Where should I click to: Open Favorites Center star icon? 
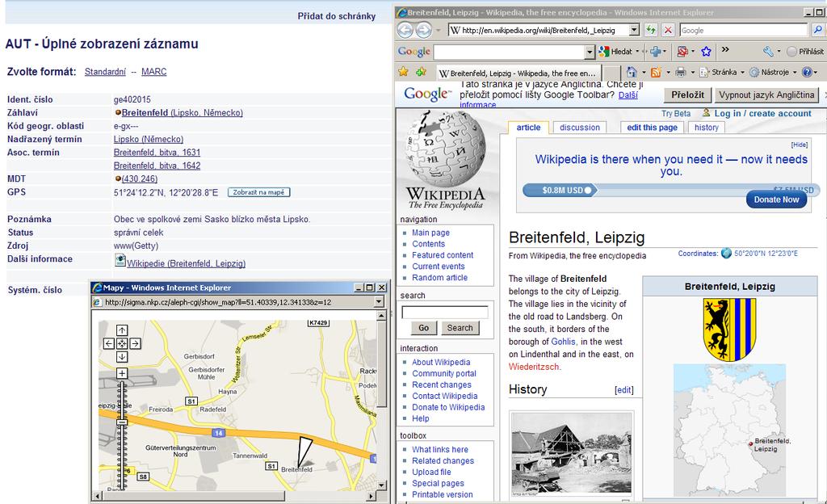[404, 72]
